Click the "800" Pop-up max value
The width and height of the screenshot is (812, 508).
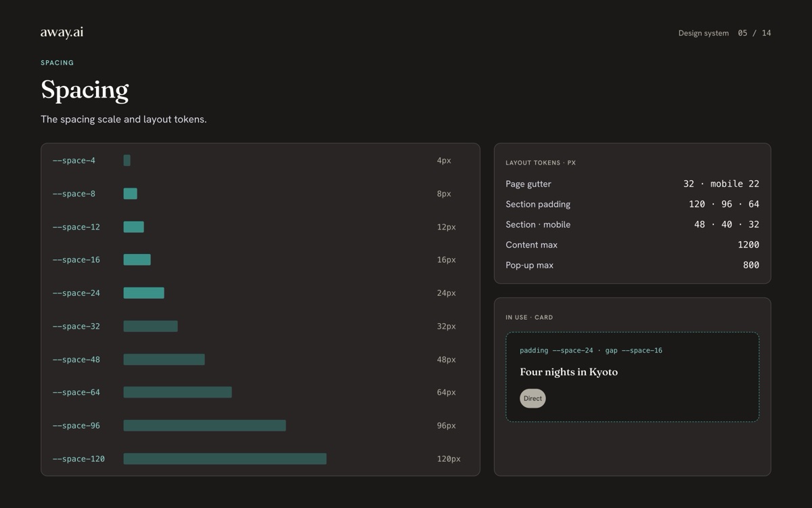pyautogui.click(x=751, y=266)
